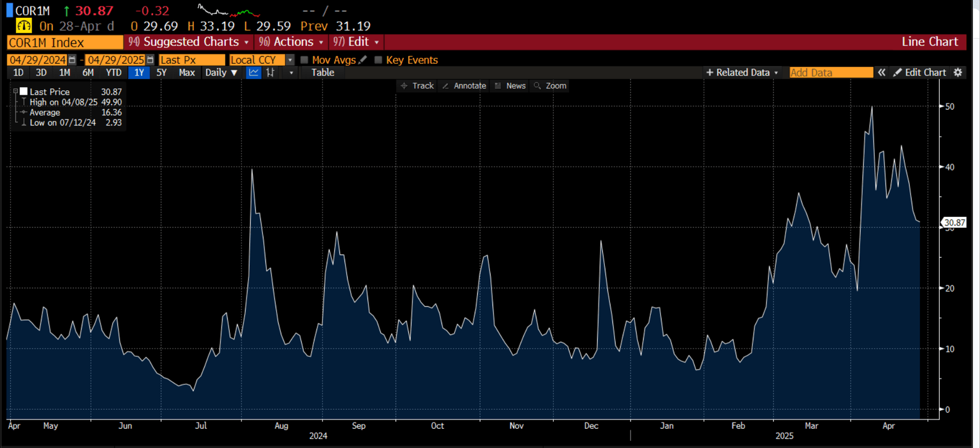Enable the Mov Avgs checkbox

pyautogui.click(x=304, y=60)
